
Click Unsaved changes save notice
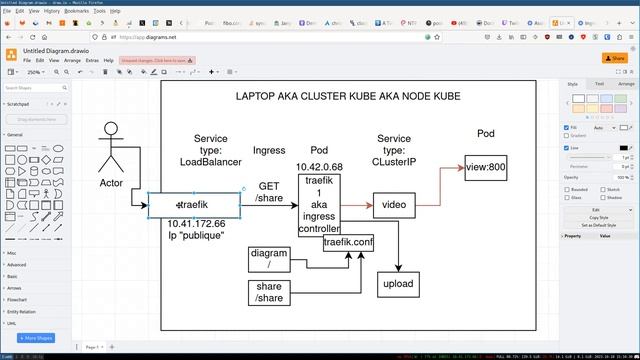pyautogui.click(x=157, y=60)
